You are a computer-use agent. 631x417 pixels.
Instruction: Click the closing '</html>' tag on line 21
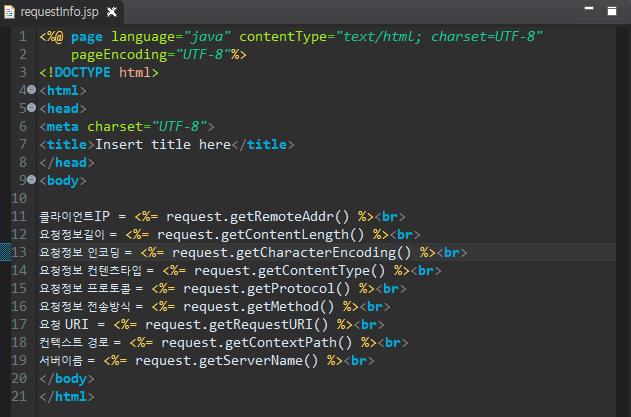67,397
